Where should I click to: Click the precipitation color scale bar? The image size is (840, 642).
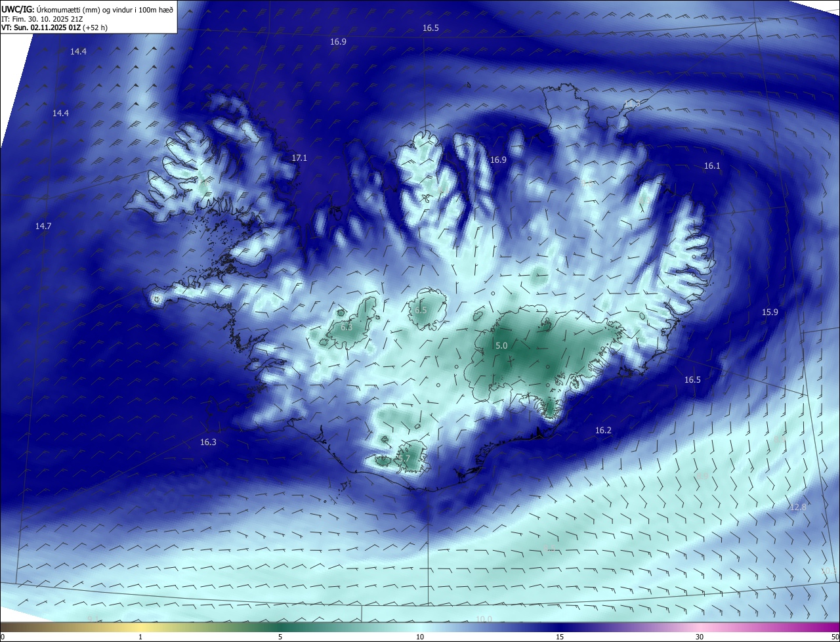click(420, 628)
